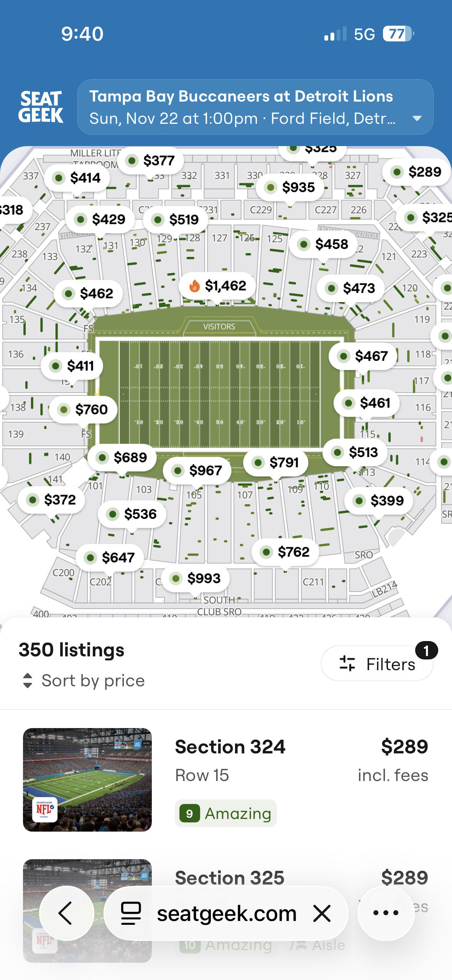The height and width of the screenshot is (980, 452).
Task: Close the seatgeek.com address bar tab
Action: point(322,913)
